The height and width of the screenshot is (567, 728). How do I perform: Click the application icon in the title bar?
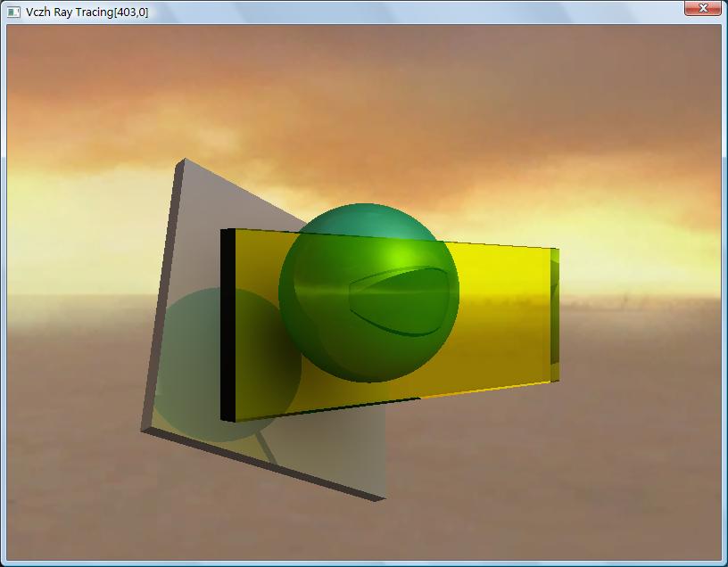click(x=13, y=12)
